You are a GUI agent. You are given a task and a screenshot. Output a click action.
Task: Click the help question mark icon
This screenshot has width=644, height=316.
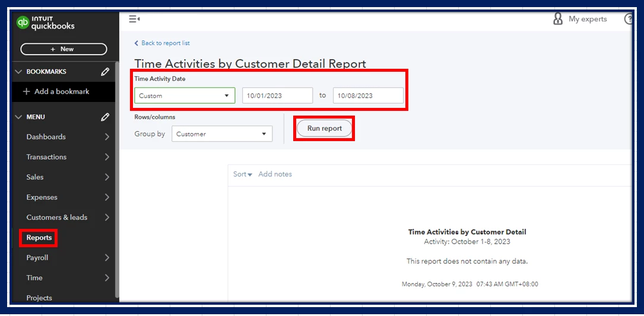(x=629, y=20)
